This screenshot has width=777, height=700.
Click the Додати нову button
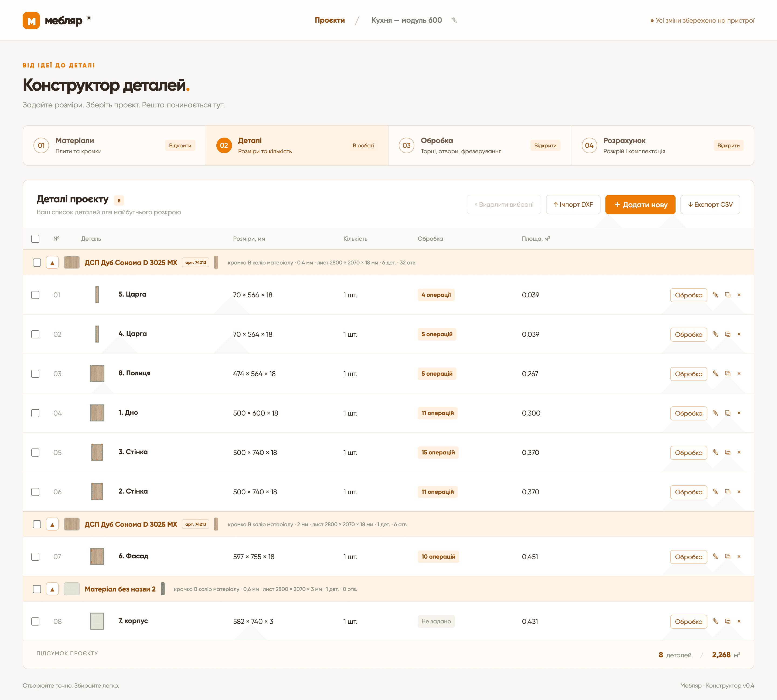(x=640, y=205)
